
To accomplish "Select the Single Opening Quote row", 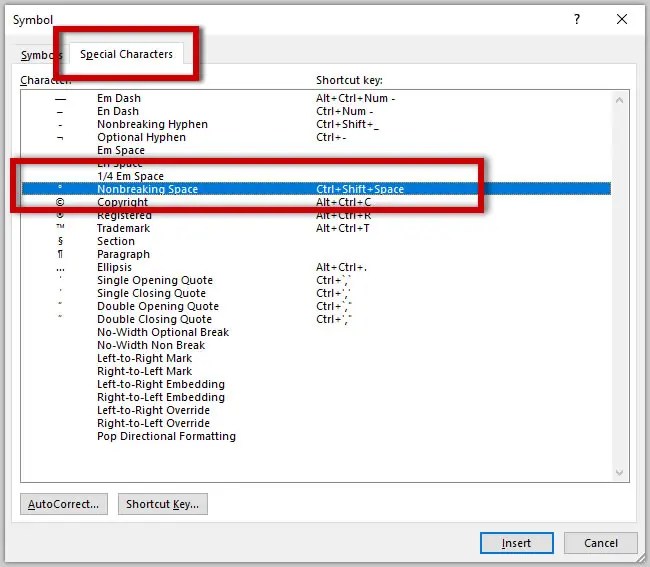I will [x=316, y=280].
